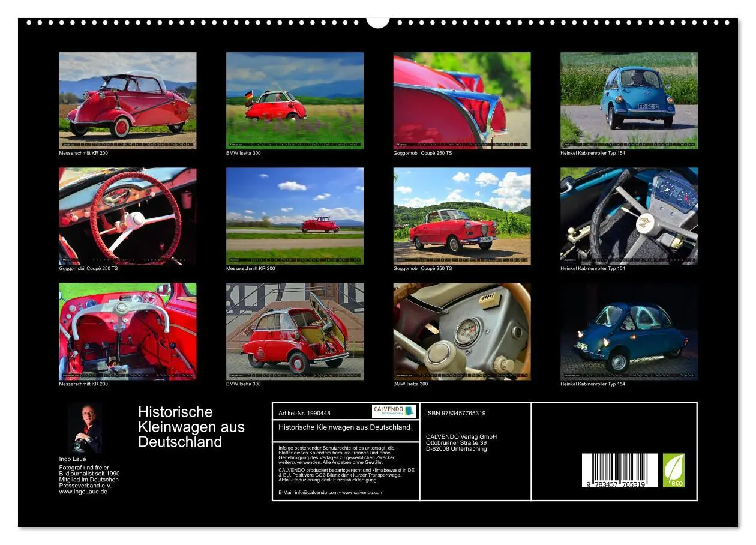
Task: Open the Messerschmitt handlebar interior photo
Action: click(128, 331)
